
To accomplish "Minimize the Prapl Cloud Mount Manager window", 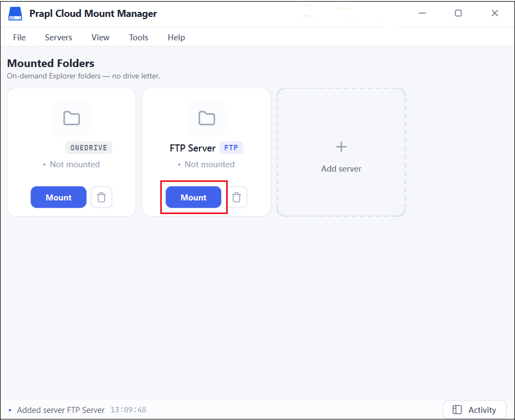I will coord(422,13).
